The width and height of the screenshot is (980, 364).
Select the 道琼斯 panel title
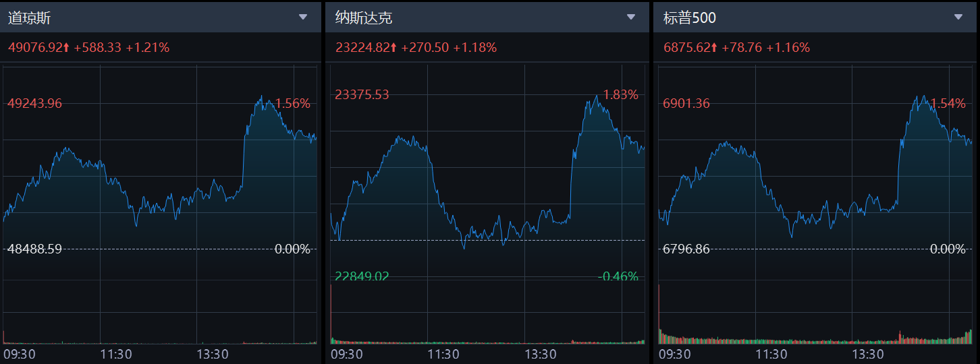coord(29,18)
